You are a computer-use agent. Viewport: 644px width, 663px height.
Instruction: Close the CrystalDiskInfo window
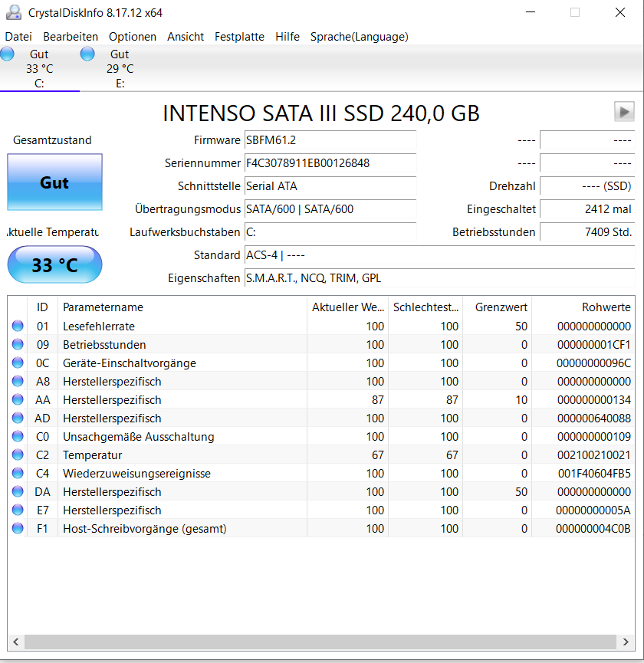coord(620,13)
